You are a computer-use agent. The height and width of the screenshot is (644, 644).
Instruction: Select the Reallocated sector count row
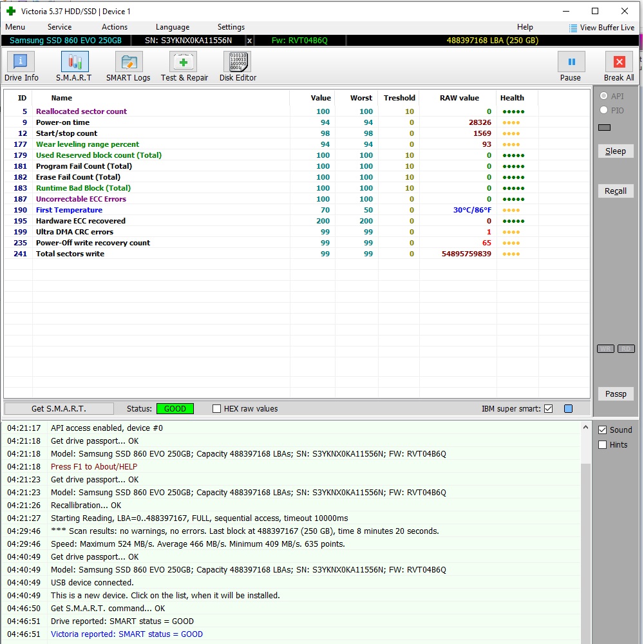[296, 111]
